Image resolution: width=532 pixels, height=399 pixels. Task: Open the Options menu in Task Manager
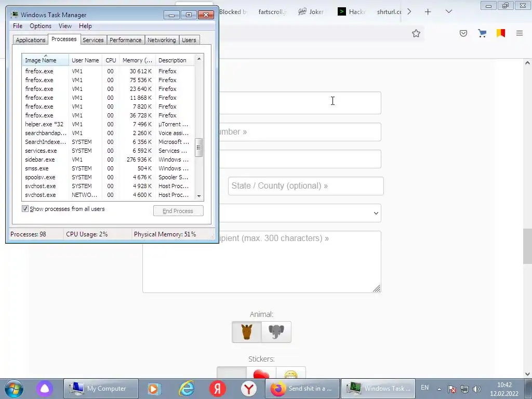pos(41,26)
